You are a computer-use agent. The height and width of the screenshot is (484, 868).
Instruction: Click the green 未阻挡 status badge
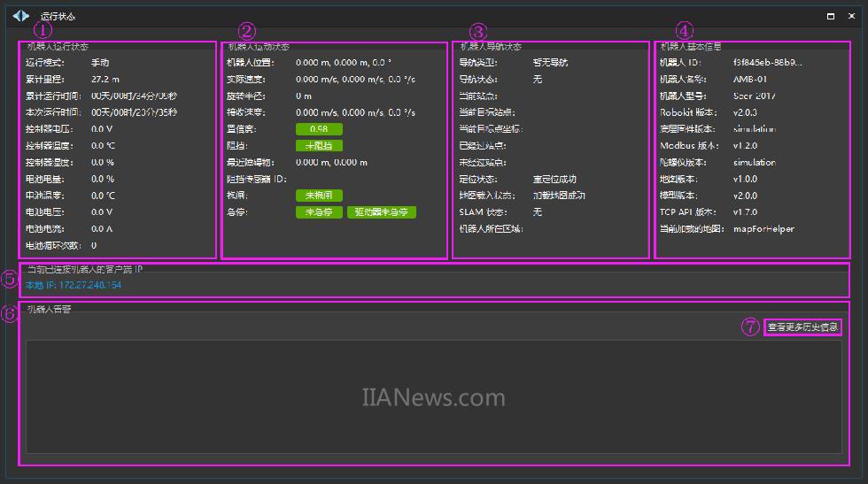(318, 146)
